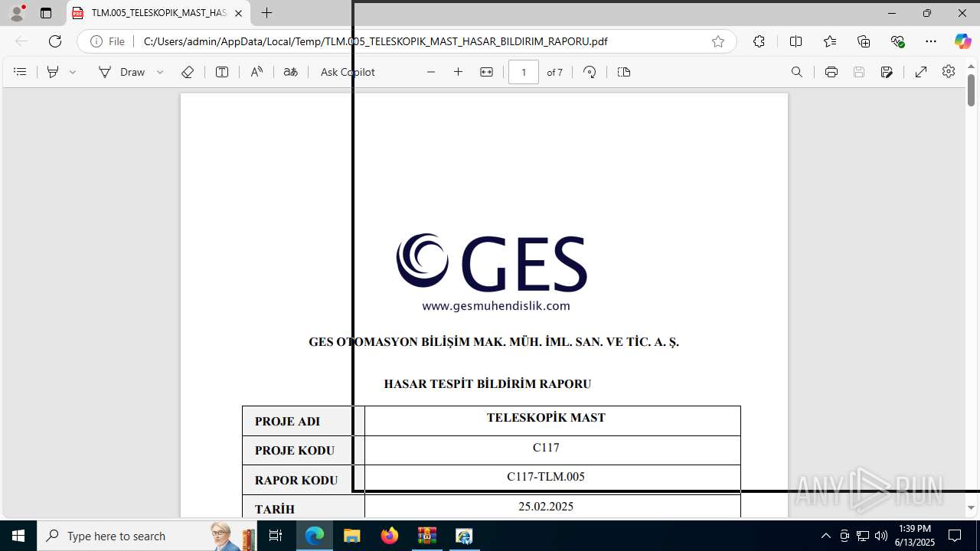Open Collections panel
This screenshot has width=980, height=551.
pos(864,41)
